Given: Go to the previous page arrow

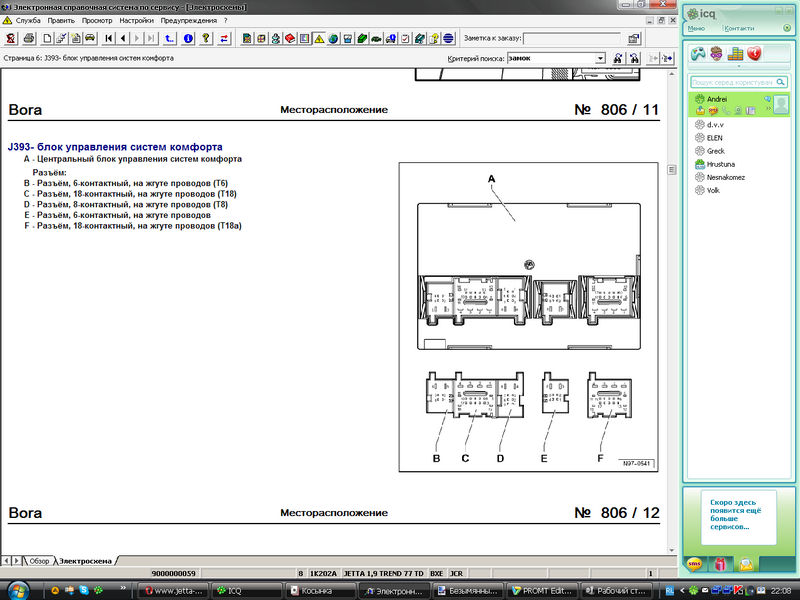Looking at the screenshot, I should (x=123, y=38).
